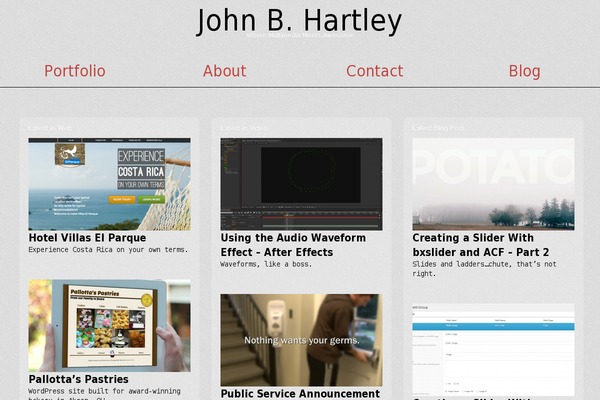Click the WordPress site built description text
The image size is (600, 400).
(104, 393)
